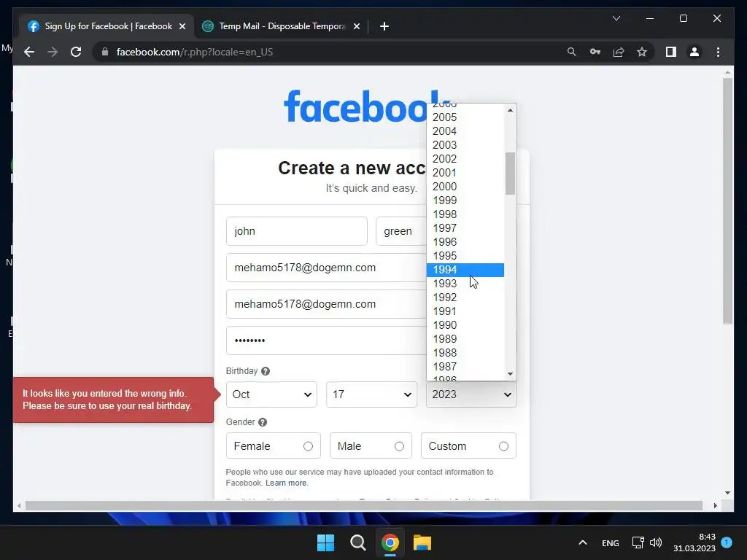Switch to the Temp Mail tab
This screenshot has height=560, width=747.
coord(281,26)
